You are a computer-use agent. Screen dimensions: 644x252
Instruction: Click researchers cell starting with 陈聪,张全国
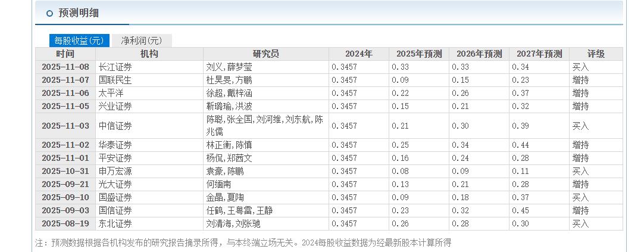pos(265,126)
